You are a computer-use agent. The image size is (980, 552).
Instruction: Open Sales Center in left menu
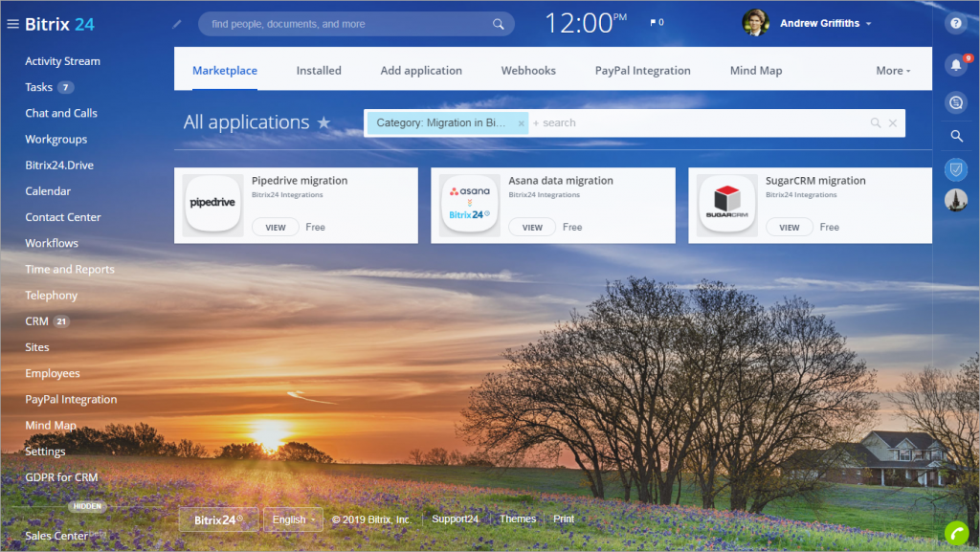click(x=56, y=536)
